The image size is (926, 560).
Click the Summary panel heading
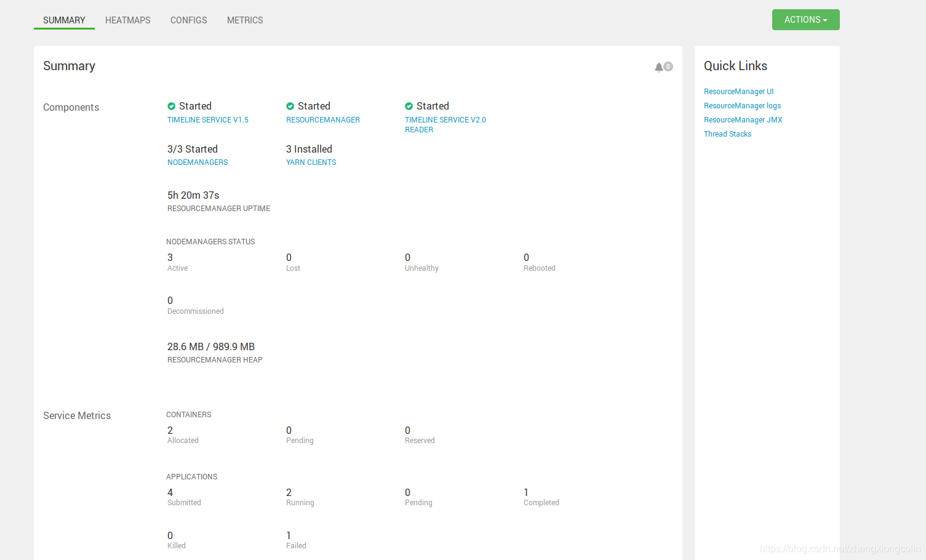69,66
